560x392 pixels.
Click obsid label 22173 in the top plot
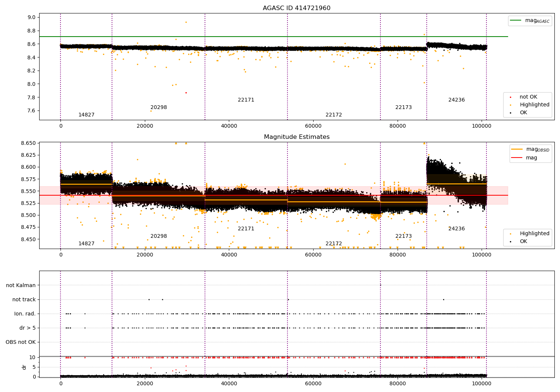pos(404,108)
